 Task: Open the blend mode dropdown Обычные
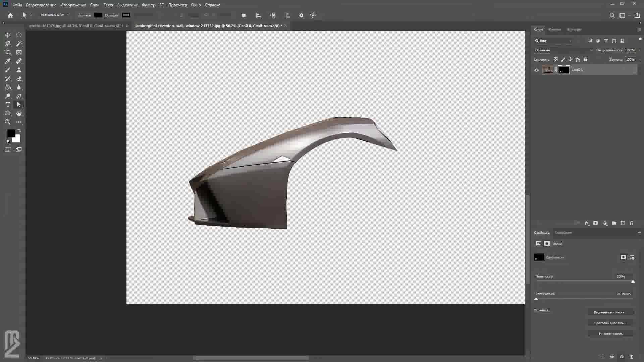pyautogui.click(x=563, y=50)
